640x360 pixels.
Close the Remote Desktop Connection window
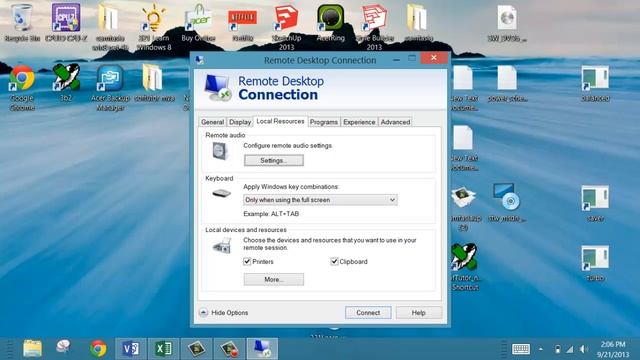434,58
